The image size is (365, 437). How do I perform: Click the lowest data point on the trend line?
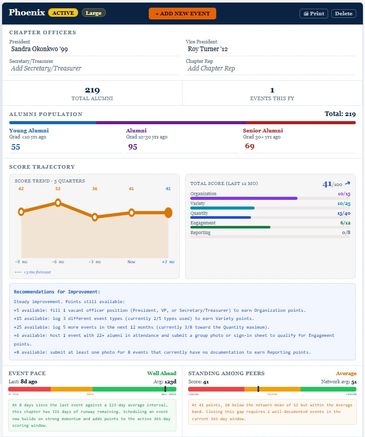coord(95,217)
